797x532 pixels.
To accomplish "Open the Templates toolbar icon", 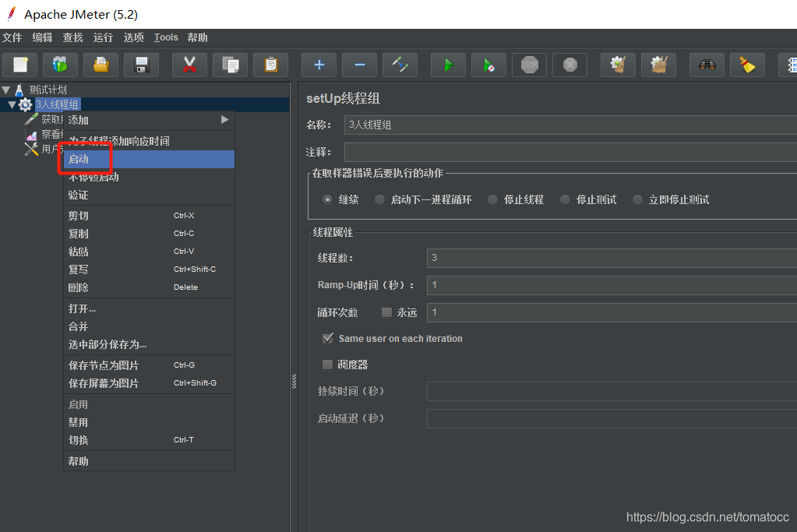I will coord(60,65).
